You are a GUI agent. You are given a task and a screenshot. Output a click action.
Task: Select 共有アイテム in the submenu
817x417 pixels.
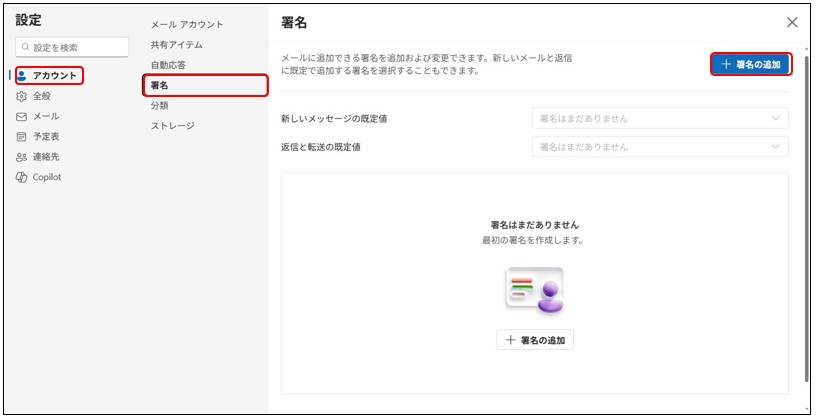pos(176,45)
